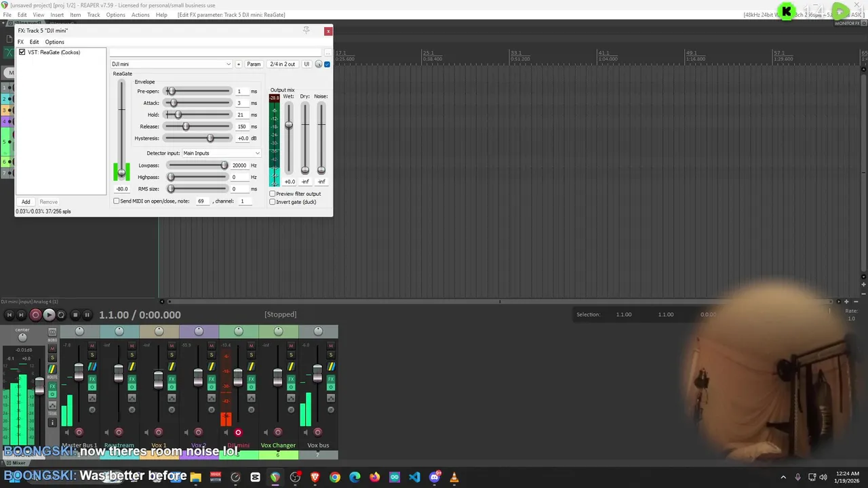Open FX chain for Vox bus track
868x488 pixels.
[330, 379]
